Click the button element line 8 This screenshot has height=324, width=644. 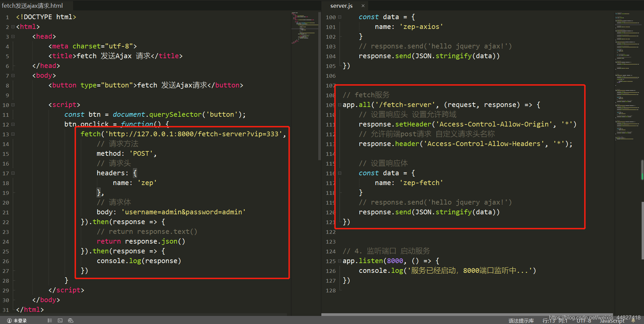tap(146, 85)
